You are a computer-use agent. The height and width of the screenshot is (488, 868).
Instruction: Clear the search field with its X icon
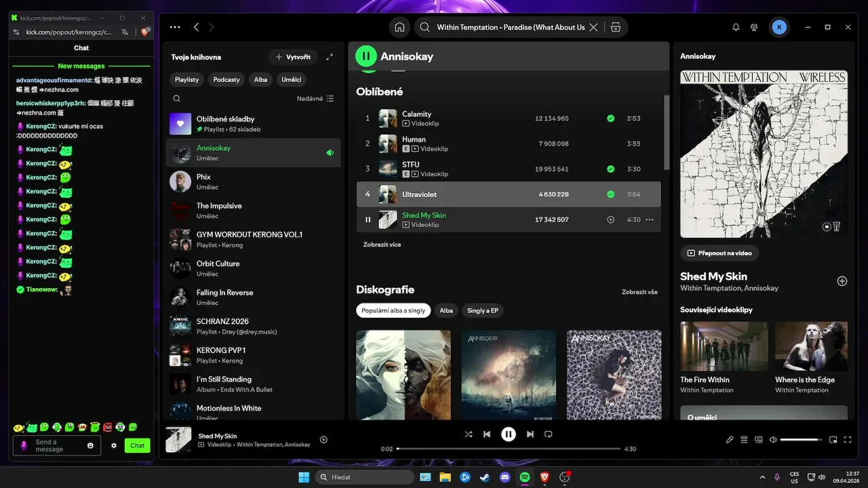tap(593, 27)
